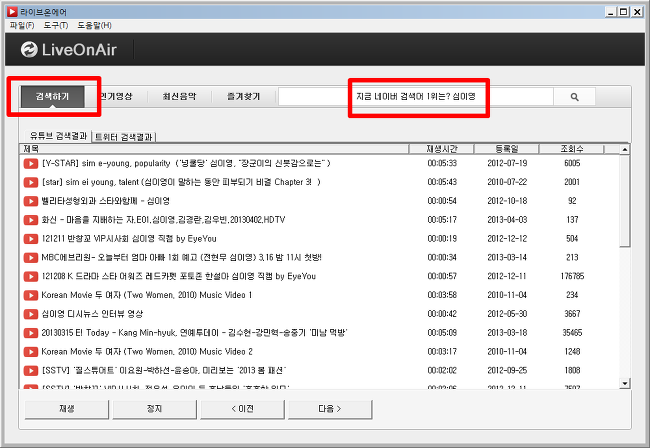Select row '[star] sim ei young, talent'
650x448 pixels.
181,182
